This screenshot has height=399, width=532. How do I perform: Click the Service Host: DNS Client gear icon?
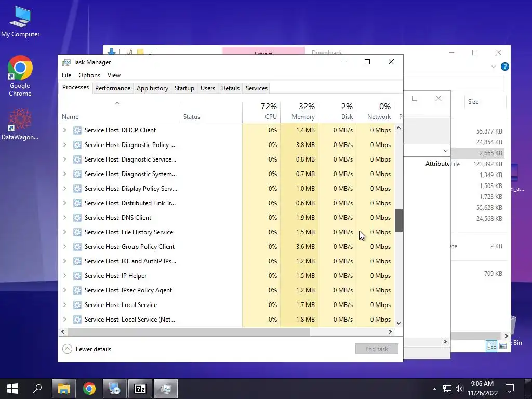pos(77,218)
